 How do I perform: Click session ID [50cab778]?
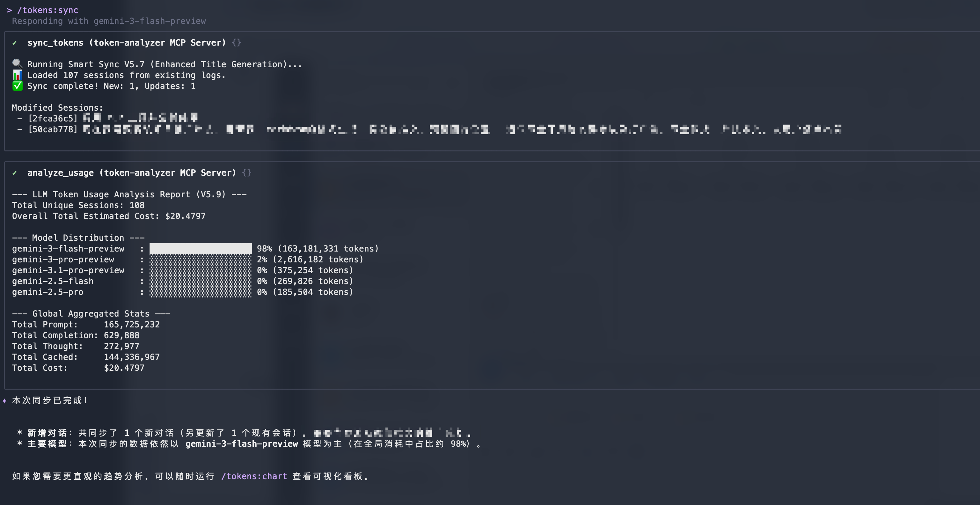click(53, 129)
